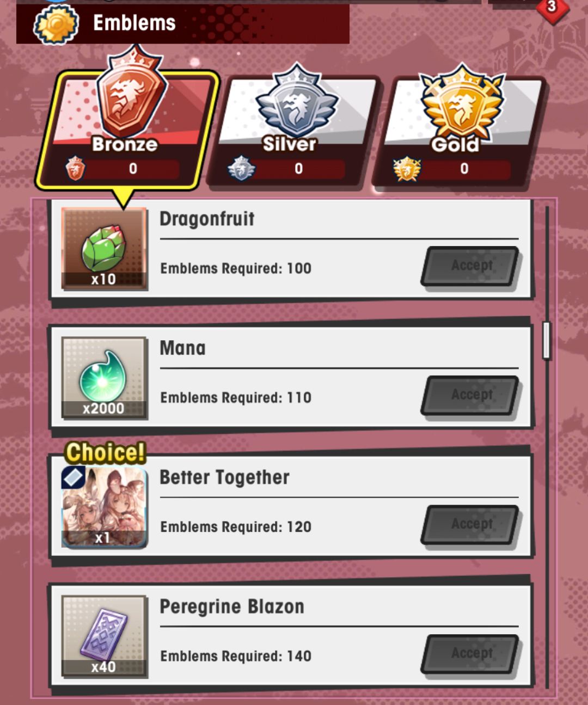Tap the Mana x2000 reward icon

click(104, 377)
